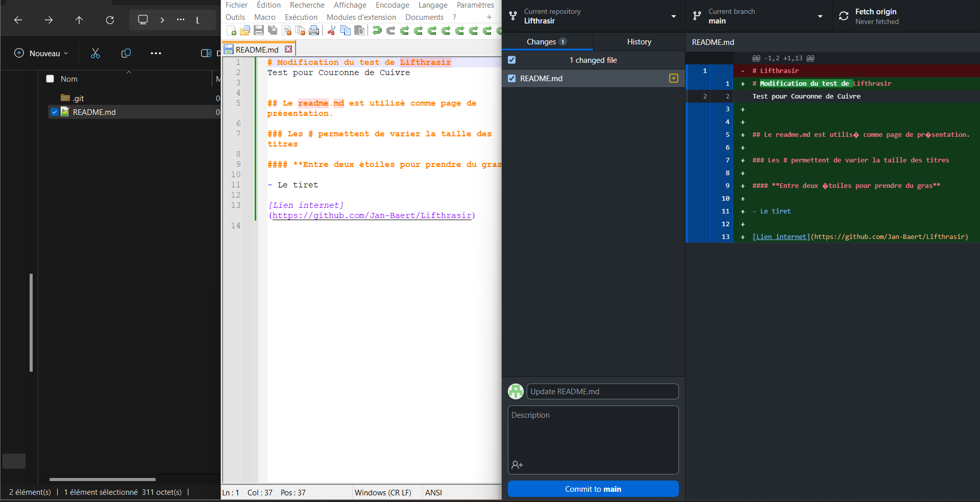Click the Save all icon in Notepad++
The width and height of the screenshot is (980, 502).
coord(273,31)
